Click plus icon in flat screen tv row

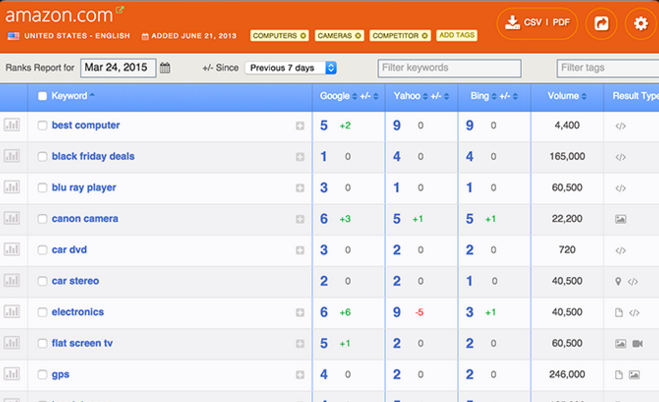(x=300, y=343)
